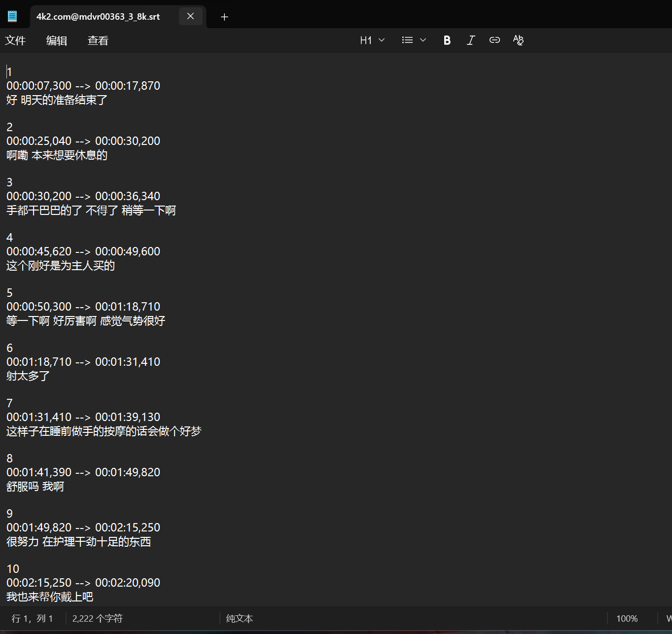Image resolution: width=672 pixels, height=634 pixels.
Task: Click the 纯文本 format indicator in status bar
Action: point(240,618)
